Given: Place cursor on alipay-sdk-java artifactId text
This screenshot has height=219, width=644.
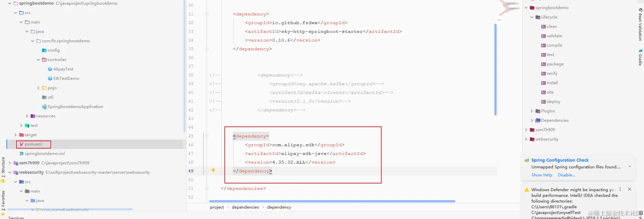Looking at the screenshot, I should coord(304,154).
